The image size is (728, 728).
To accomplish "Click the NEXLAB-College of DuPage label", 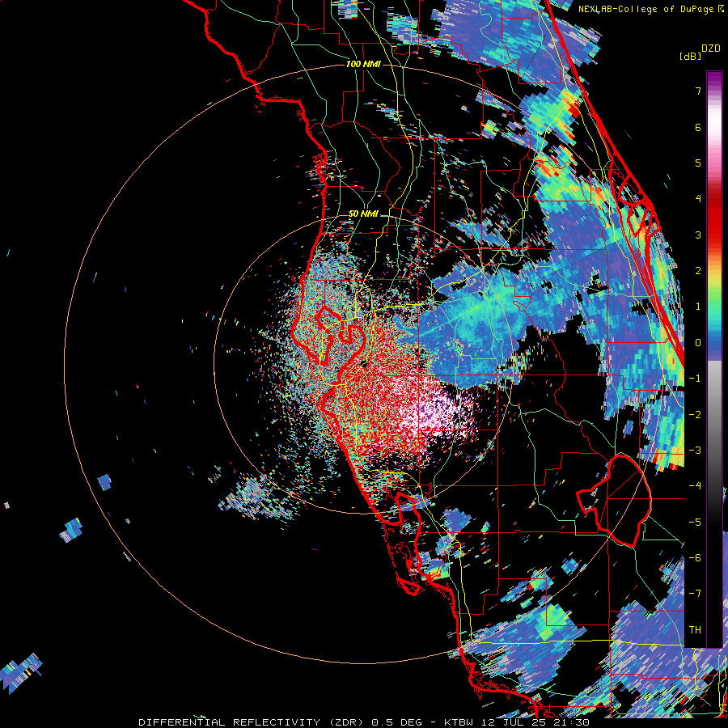I will pyautogui.click(x=647, y=9).
